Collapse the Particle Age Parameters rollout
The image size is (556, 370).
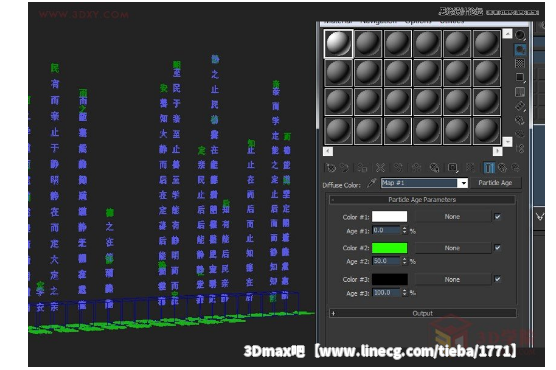pos(422,200)
